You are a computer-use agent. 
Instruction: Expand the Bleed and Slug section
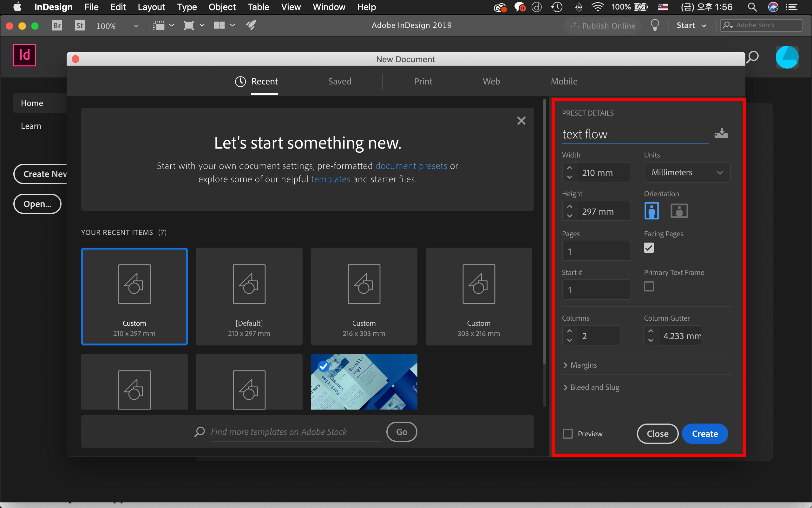591,387
